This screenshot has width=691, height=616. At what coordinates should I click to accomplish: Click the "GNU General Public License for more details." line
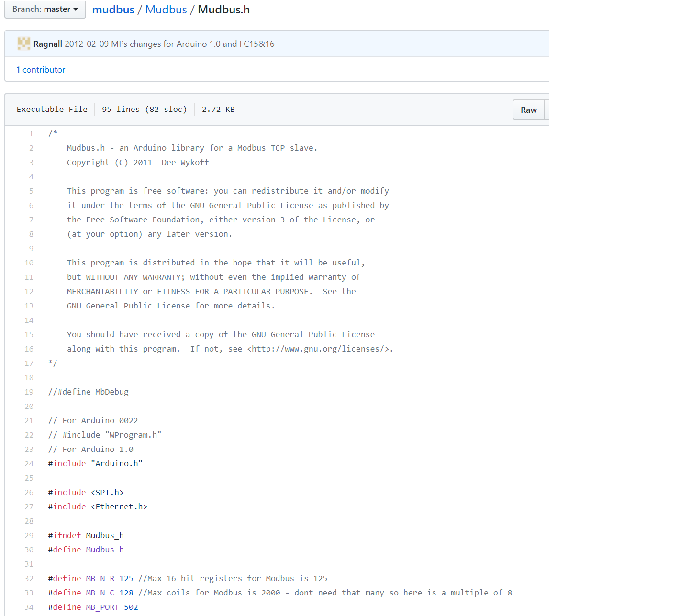(x=171, y=306)
